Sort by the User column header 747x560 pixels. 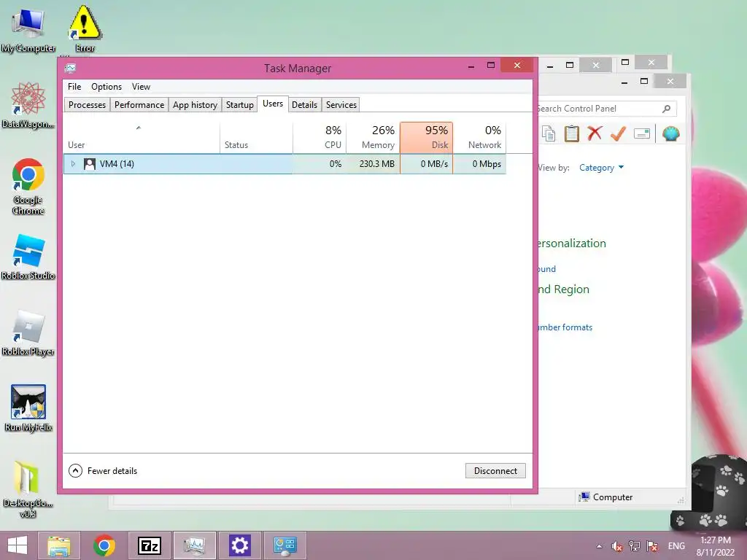pos(142,138)
